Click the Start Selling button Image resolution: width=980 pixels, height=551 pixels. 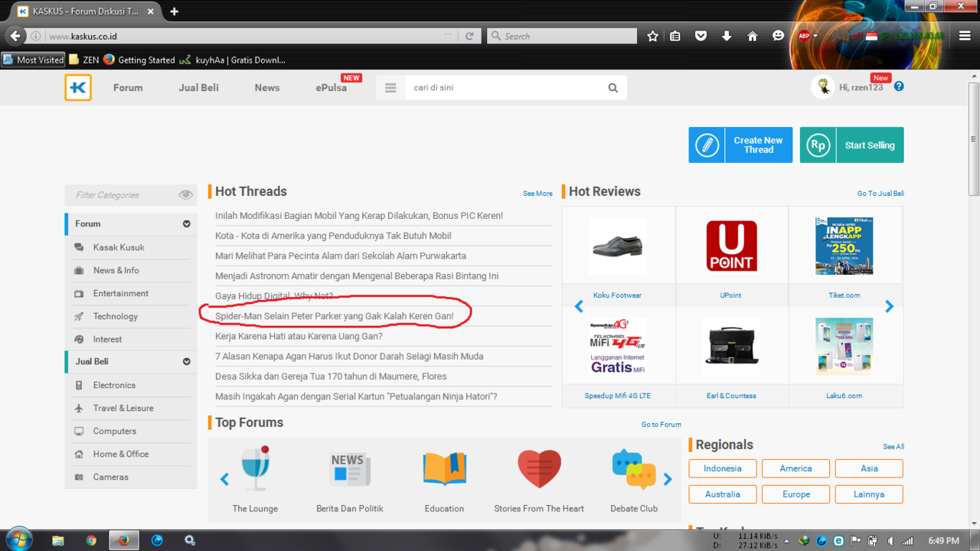pyautogui.click(x=851, y=145)
